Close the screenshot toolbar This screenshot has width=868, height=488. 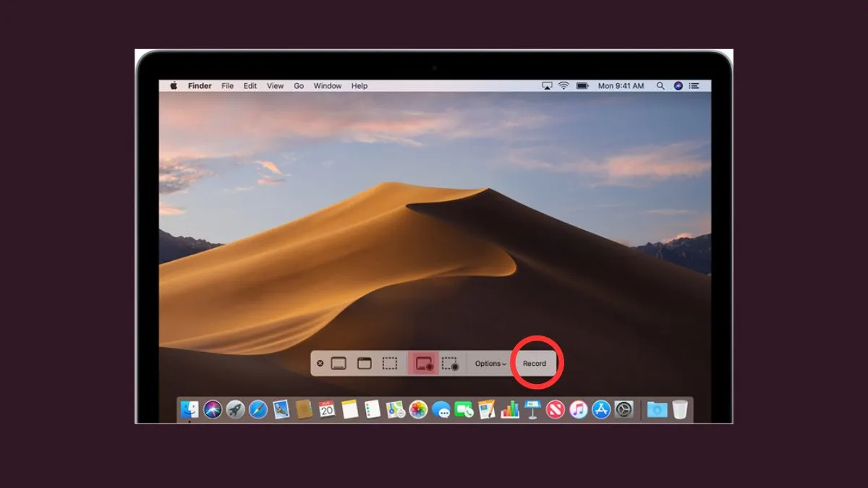tap(320, 364)
